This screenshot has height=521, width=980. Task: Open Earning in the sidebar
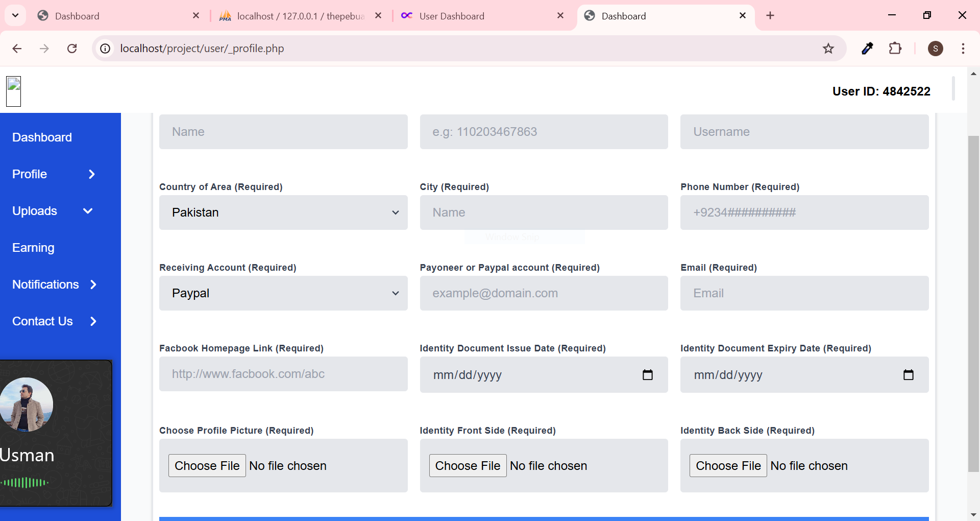(33, 248)
